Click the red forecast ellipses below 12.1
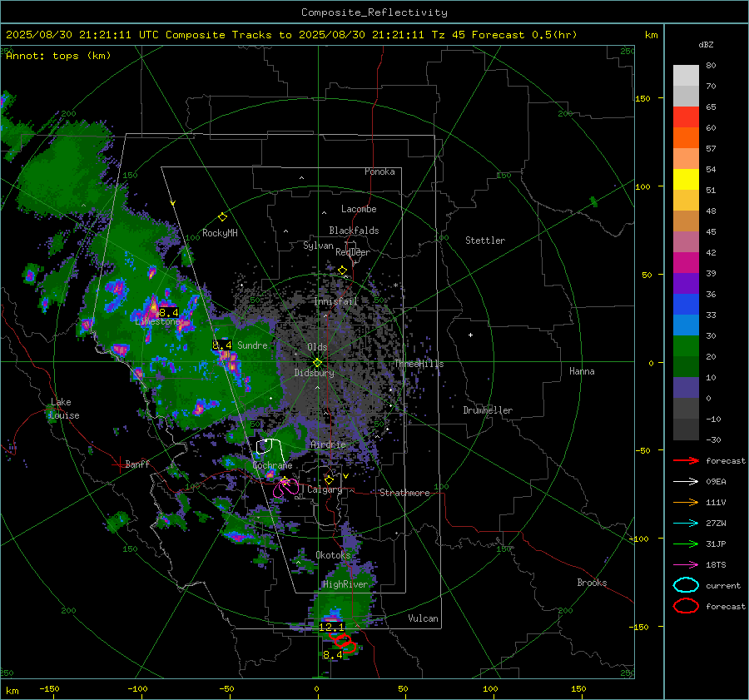The width and height of the screenshot is (749, 700). click(x=344, y=642)
